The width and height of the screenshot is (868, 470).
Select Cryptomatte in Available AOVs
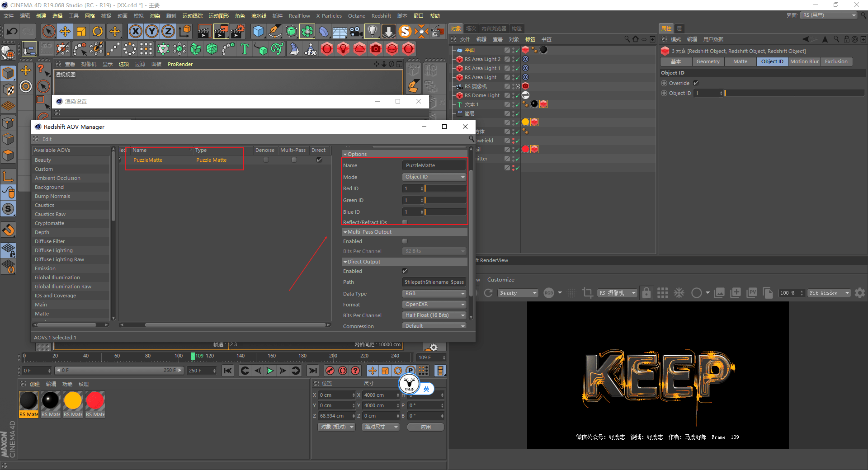pyautogui.click(x=50, y=223)
